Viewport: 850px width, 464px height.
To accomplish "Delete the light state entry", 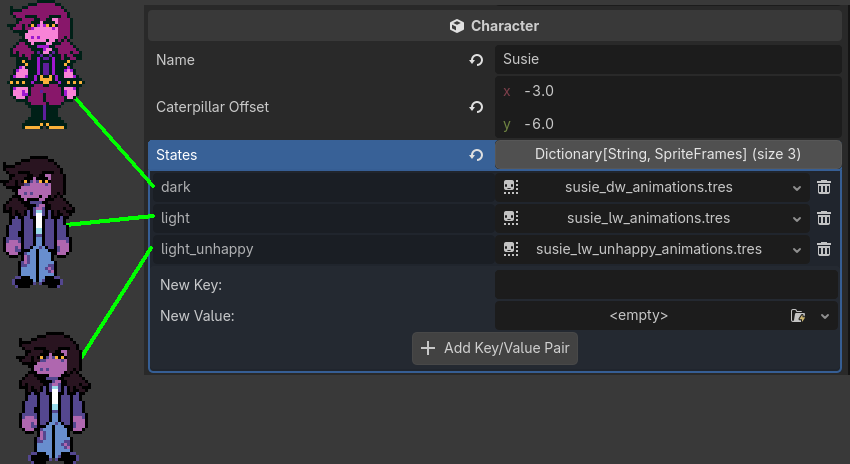I will (824, 218).
